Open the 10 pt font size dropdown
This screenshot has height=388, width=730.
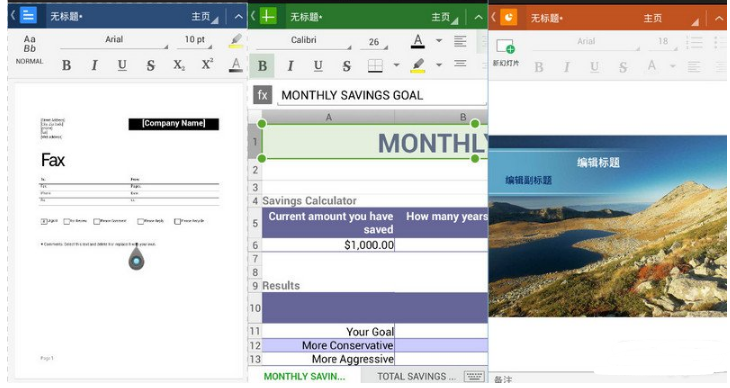point(195,40)
